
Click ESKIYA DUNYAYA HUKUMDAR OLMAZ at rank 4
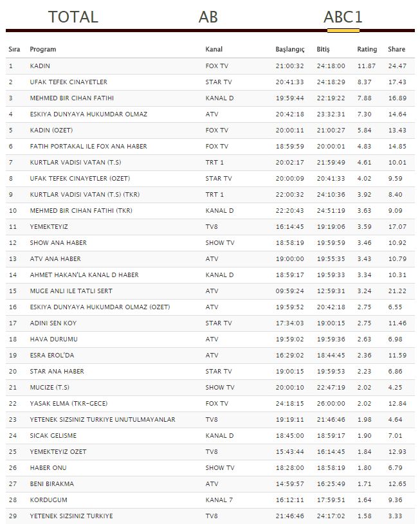tap(89, 114)
